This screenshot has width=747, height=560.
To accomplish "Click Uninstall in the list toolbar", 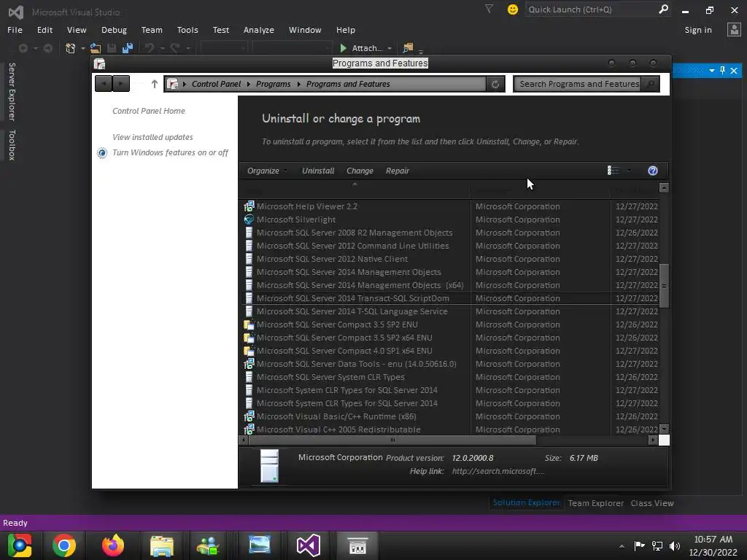I will 318,171.
